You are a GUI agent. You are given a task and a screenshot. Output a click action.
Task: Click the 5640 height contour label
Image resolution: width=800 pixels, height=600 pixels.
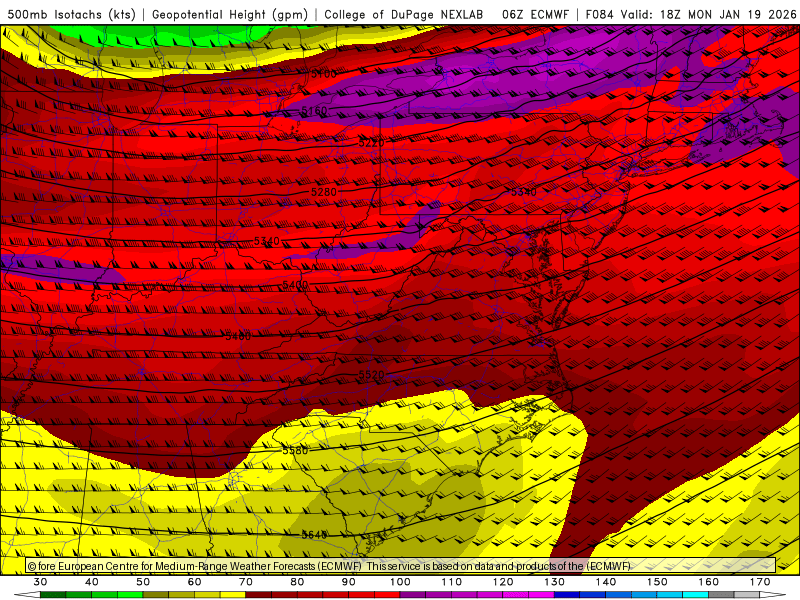click(314, 534)
